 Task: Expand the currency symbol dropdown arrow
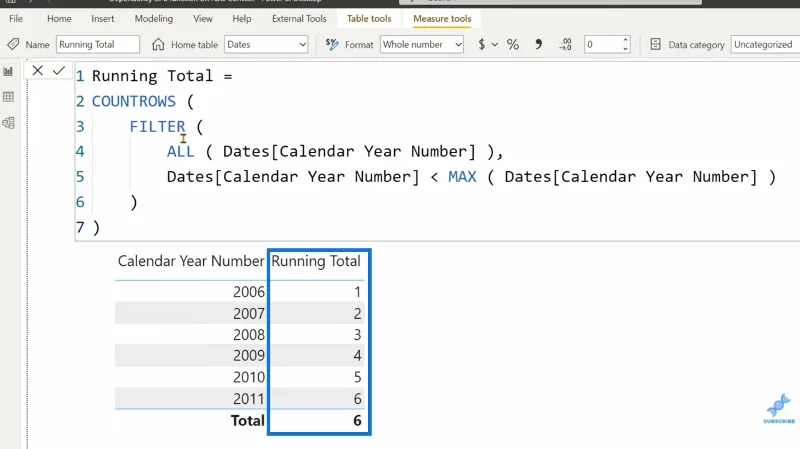point(494,44)
